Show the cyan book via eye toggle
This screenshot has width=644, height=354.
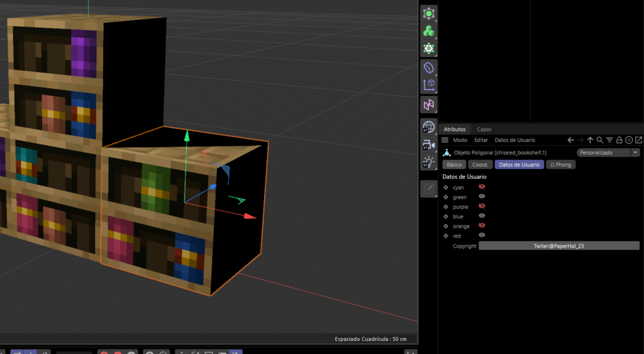click(x=482, y=187)
